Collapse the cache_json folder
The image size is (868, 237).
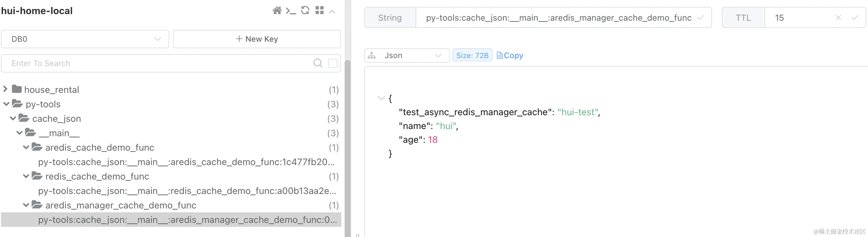(13, 118)
